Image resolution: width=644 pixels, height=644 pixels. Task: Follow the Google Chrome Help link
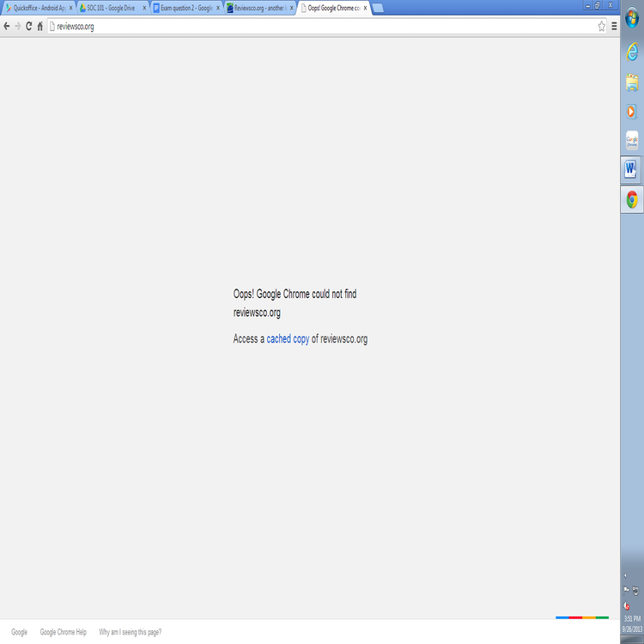(64, 632)
